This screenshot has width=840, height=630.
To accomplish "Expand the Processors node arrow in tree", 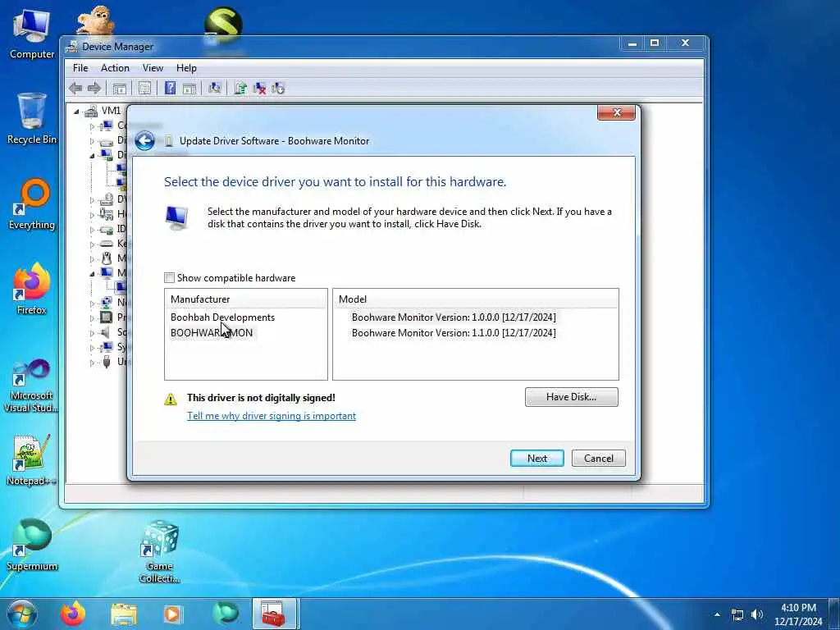I will coord(92,317).
